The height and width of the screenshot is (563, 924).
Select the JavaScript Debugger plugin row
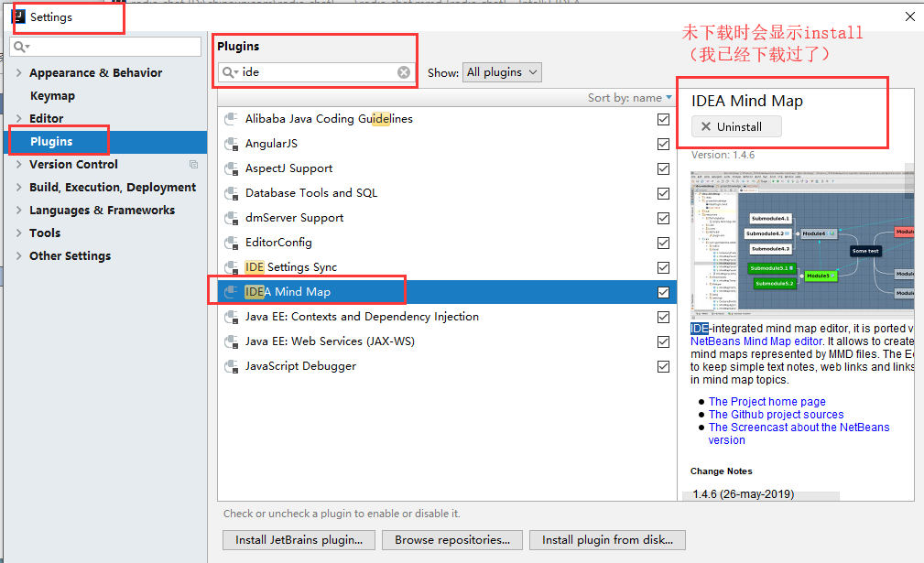coord(447,366)
